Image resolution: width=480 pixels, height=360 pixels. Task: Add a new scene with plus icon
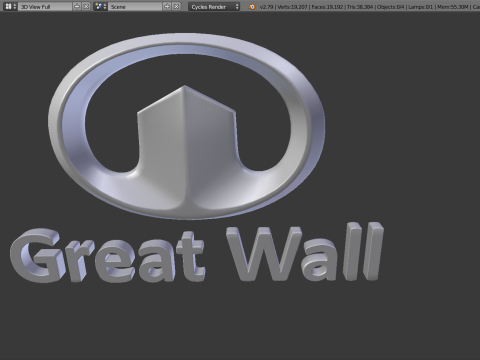(167, 6)
